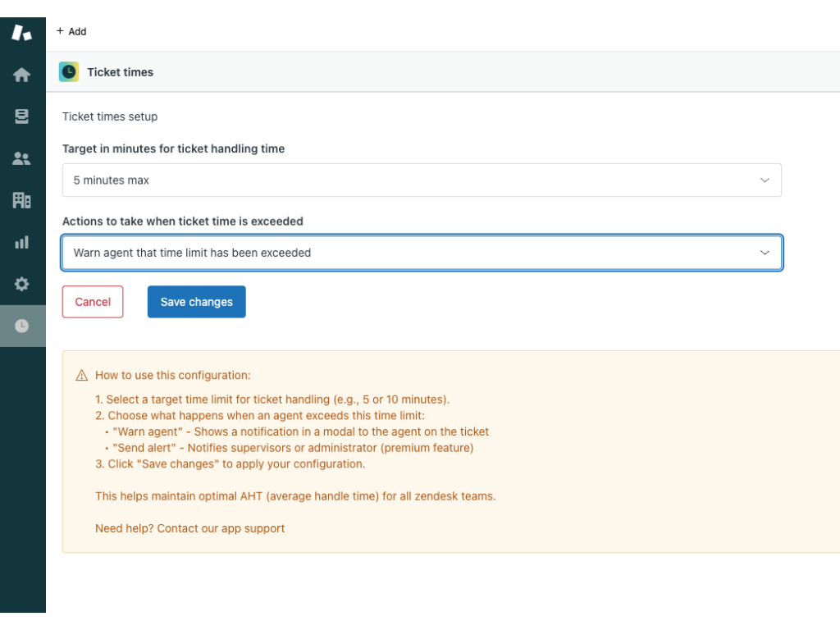Image resolution: width=840 pixels, height=630 pixels.
Task: Open the Views icon in sidebar
Action: 22,116
